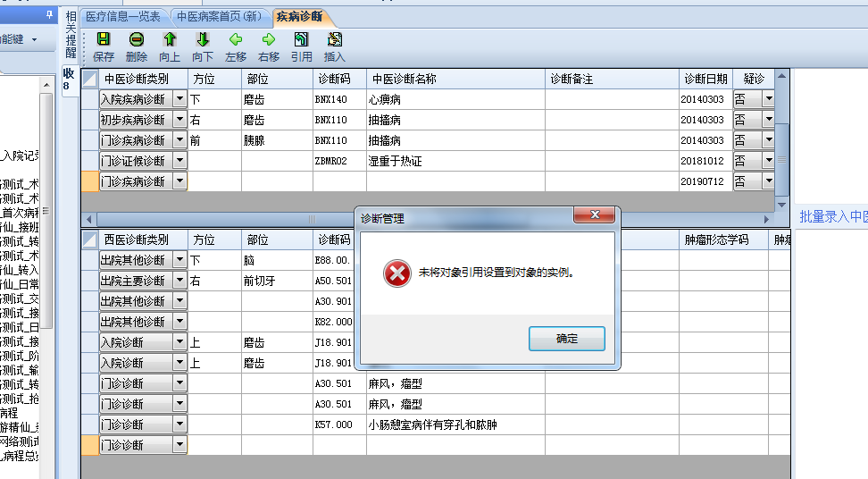Screen dimensions: 868x479
Task: Click right arrow of horizontal scrollbar
Action: pos(767,219)
